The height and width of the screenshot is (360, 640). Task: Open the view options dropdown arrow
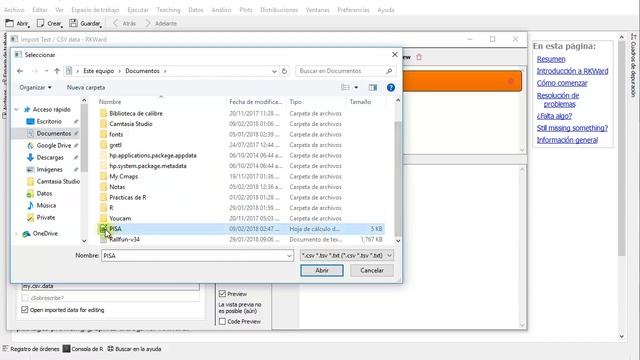[x=356, y=87]
